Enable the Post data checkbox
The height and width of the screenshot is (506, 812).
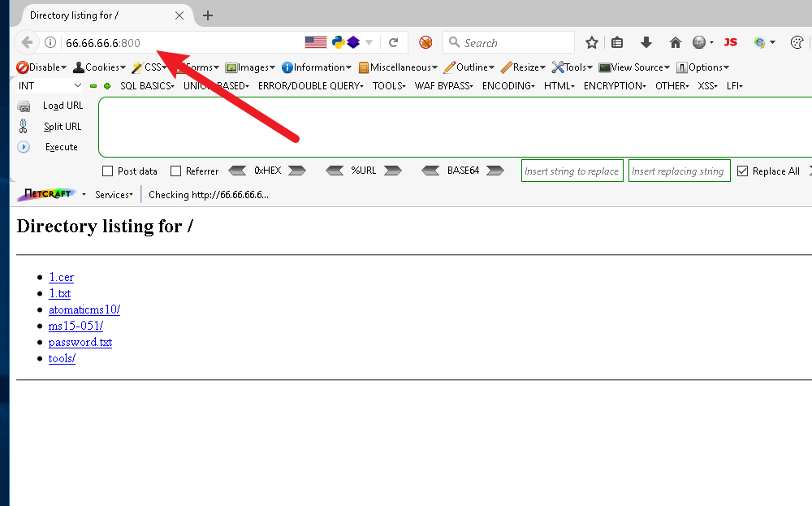point(107,171)
